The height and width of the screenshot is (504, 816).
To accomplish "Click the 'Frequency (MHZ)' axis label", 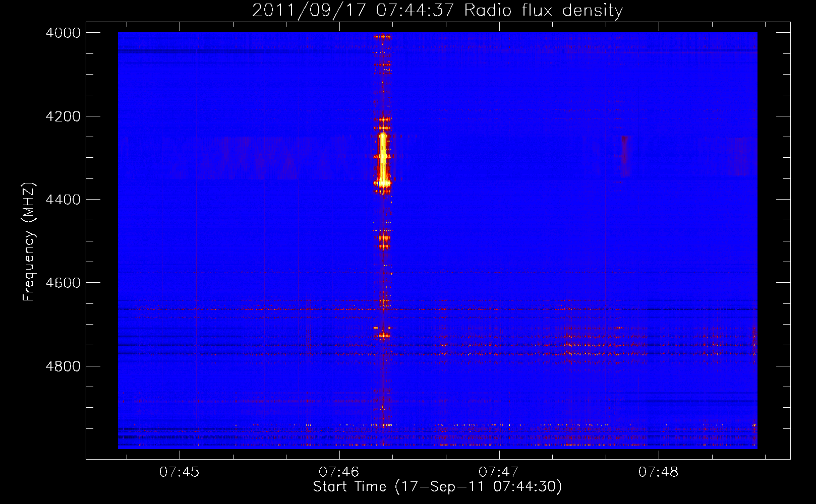I will [x=29, y=242].
